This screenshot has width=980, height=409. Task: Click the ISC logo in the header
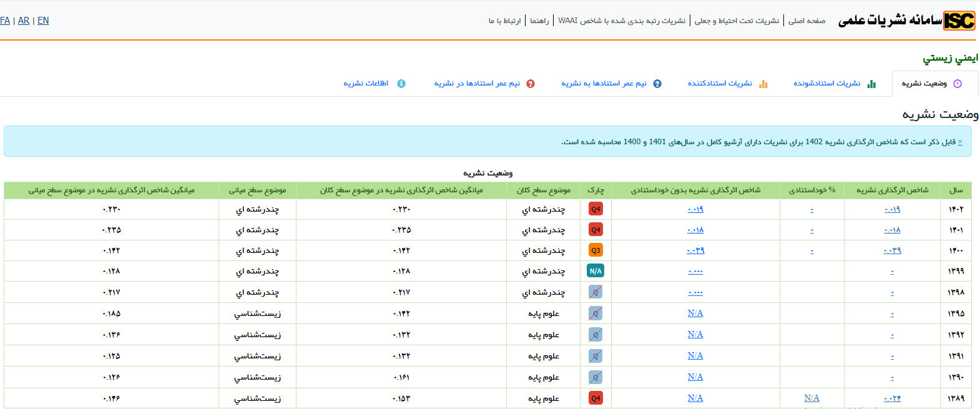958,21
